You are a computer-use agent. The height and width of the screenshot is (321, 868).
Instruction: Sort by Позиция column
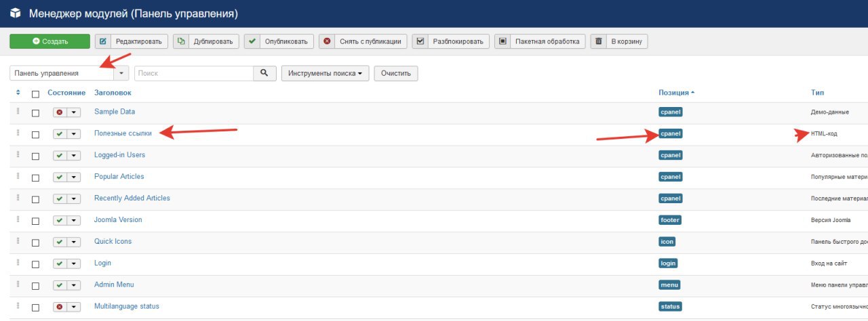pyautogui.click(x=676, y=93)
